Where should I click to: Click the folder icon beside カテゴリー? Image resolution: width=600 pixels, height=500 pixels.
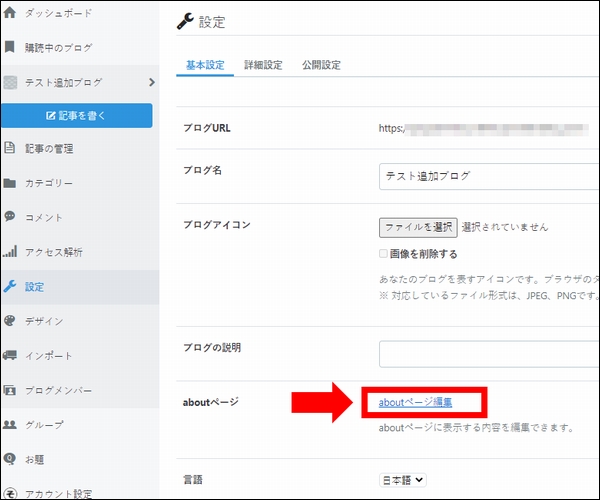tap(10, 183)
